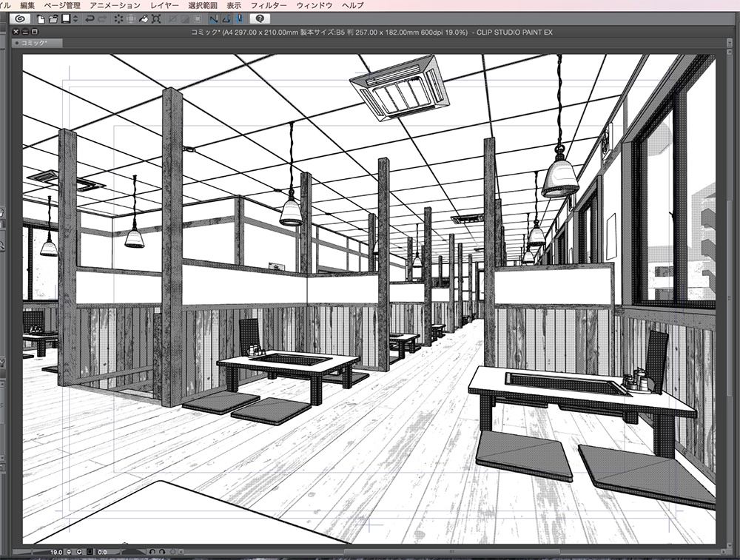Rotate canvas left icon
This screenshot has height=560, width=740.
click(x=152, y=552)
